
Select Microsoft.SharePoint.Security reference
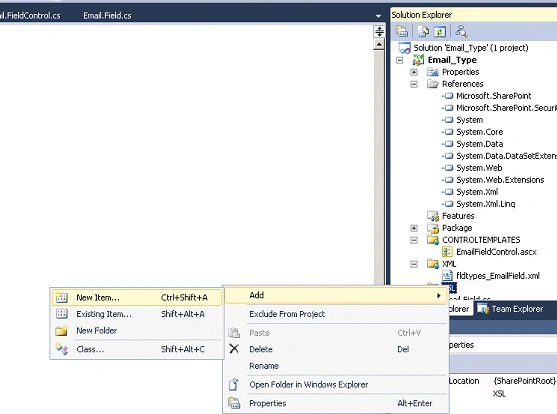pos(506,108)
